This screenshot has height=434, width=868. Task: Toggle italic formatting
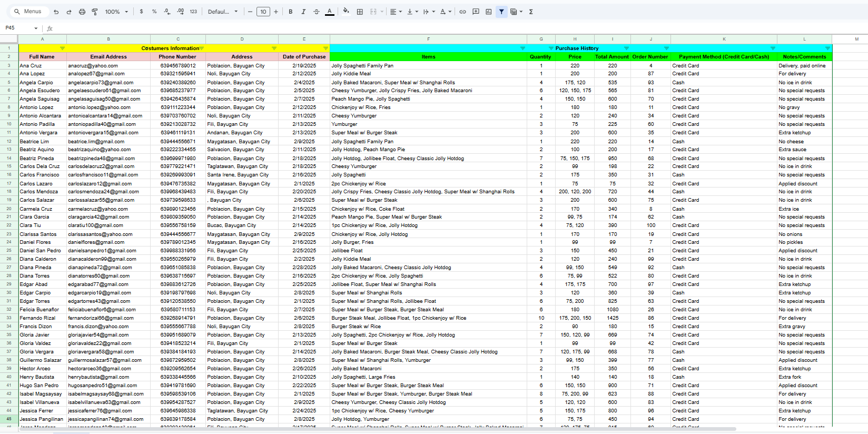click(x=303, y=12)
